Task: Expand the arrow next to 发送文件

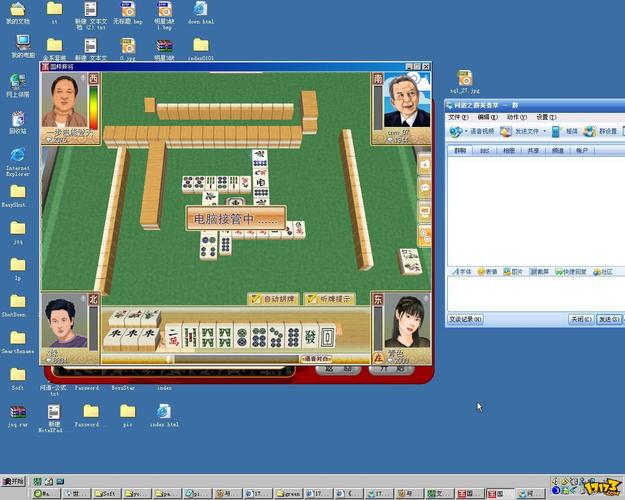Action: [544, 131]
